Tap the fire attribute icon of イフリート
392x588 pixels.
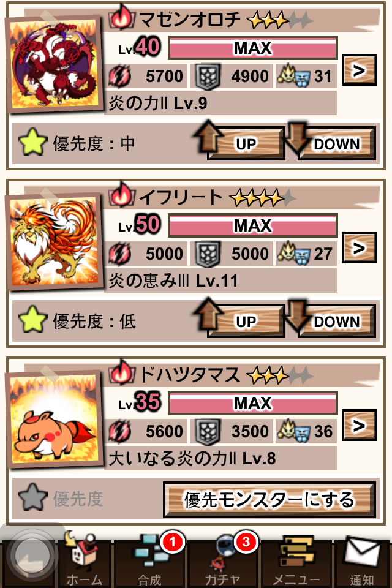coord(121,195)
